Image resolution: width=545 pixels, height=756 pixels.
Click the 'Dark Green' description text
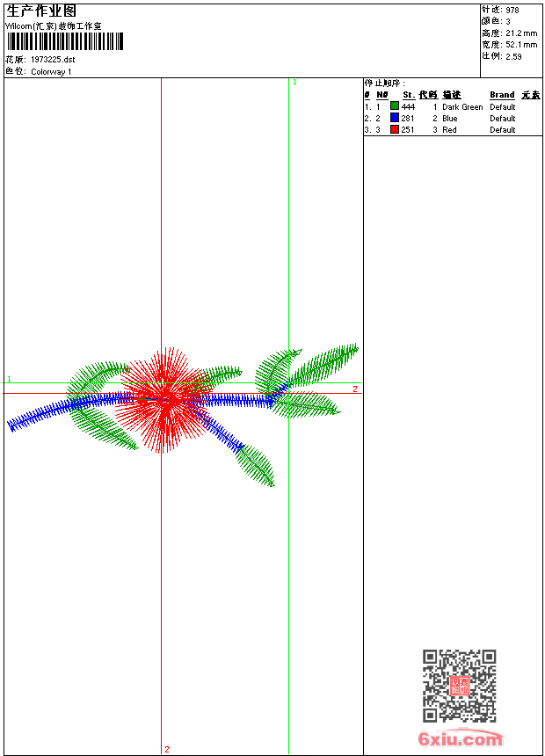click(x=462, y=107)
